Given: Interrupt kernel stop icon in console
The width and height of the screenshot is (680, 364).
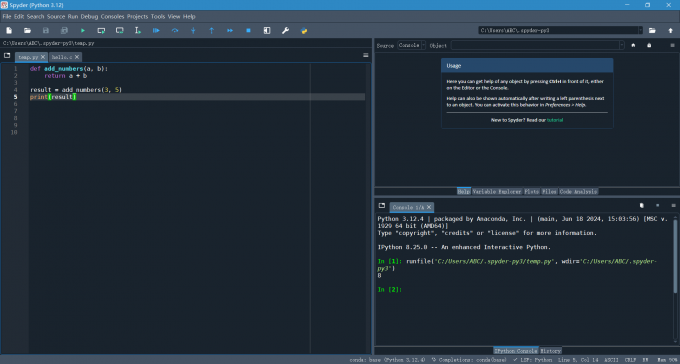Looking at the screenshot, I should click(x=657, y=206).
